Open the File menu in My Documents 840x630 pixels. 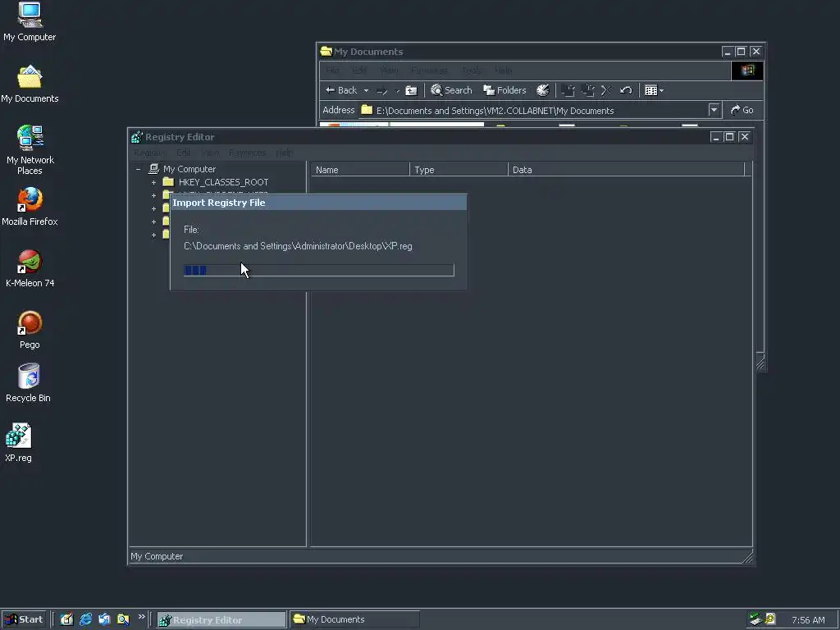tap(332, 71)
